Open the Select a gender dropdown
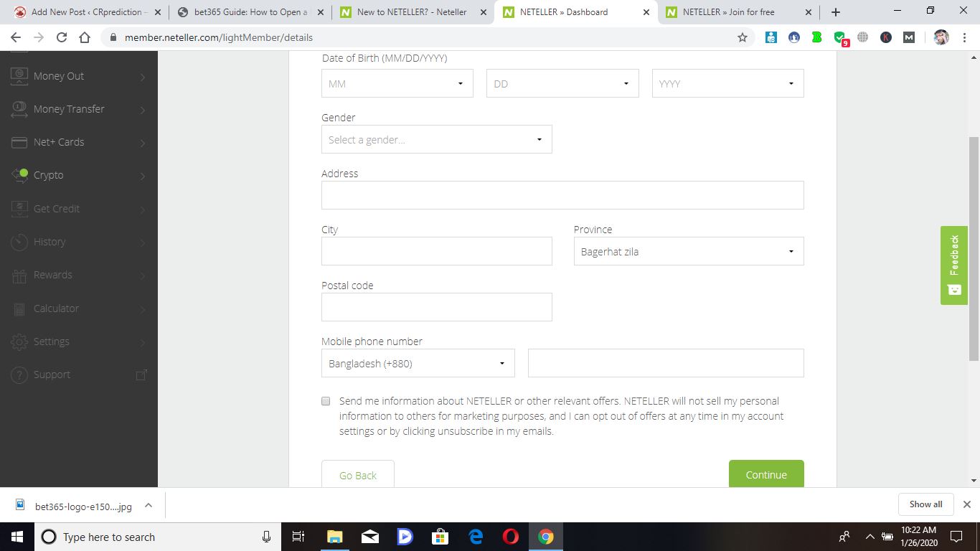Screen dimensions: 980x551 [x=437, y=139]
